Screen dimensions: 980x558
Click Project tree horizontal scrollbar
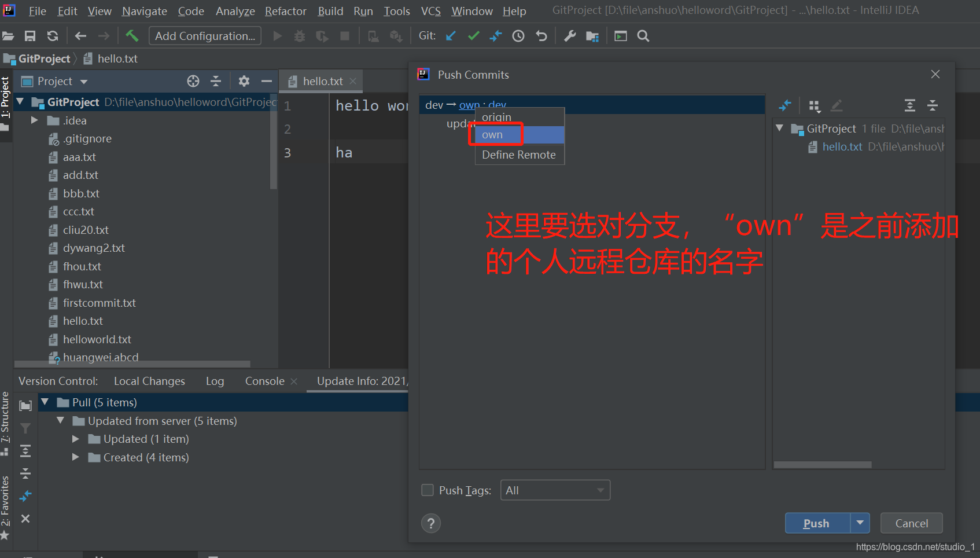pos(133,364)
